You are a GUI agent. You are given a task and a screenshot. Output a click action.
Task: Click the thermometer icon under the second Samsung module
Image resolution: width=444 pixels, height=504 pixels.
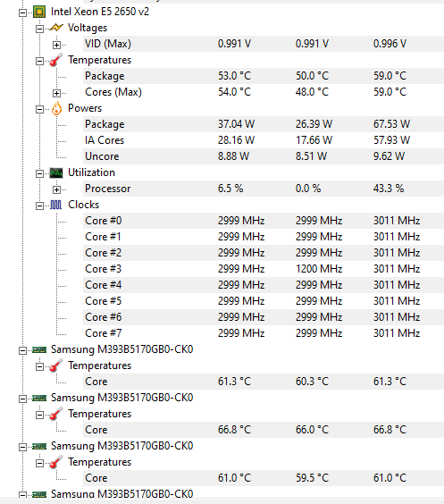56,414
